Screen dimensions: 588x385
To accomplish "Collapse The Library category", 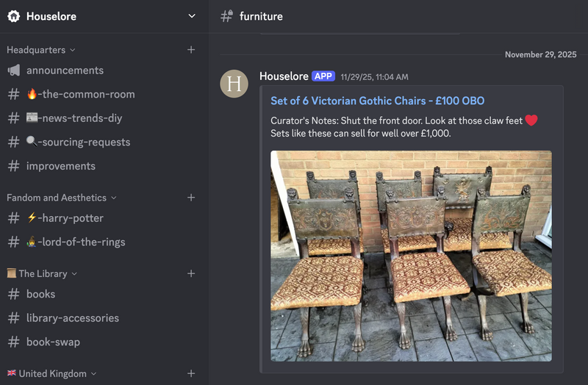I will [x=43, y=273].
